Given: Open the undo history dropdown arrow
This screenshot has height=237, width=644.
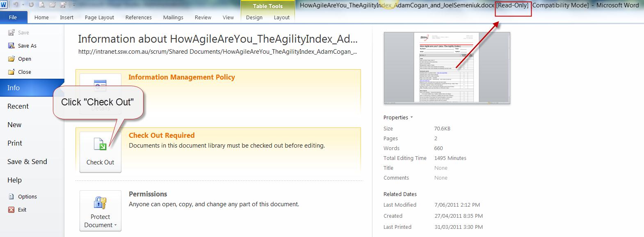Looking at the screenshot, I should [23, 5].
